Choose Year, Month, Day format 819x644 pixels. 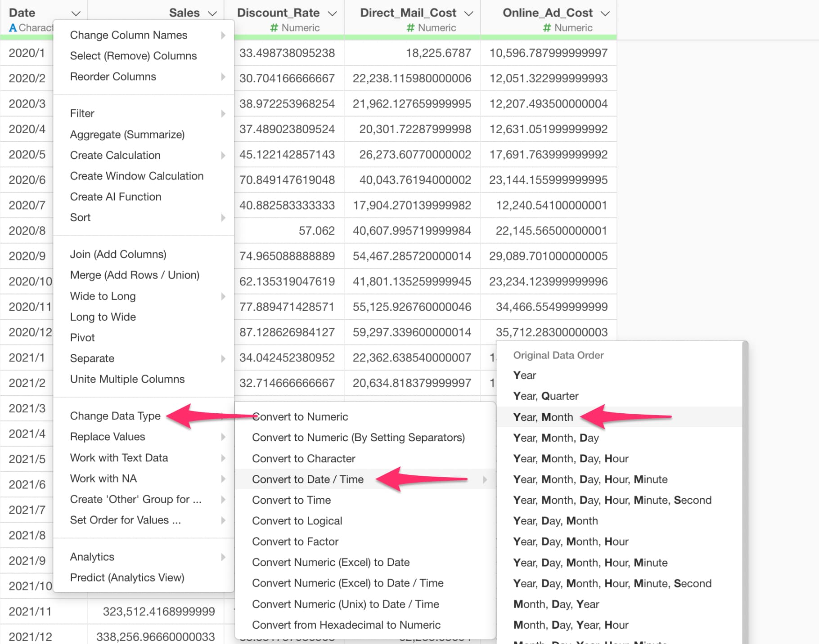[556, 438]
